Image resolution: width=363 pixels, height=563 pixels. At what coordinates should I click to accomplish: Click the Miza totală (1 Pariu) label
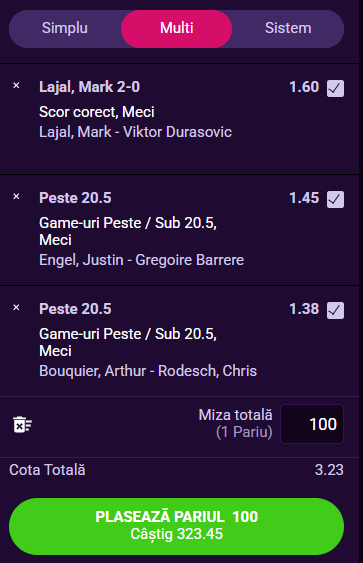(236, 423)
